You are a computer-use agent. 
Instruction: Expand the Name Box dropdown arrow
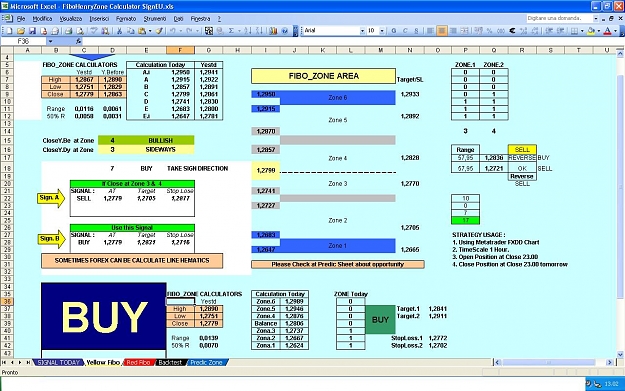click(x=50, y=41)
